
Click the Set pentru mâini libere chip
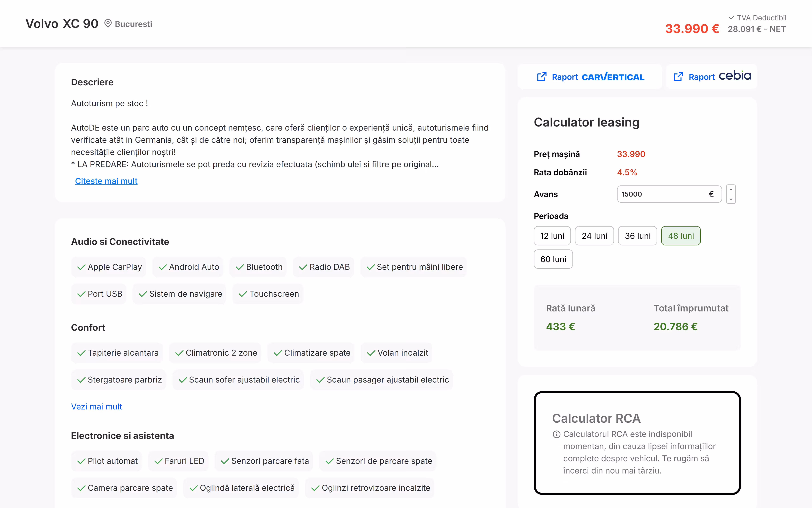click(x=414, y=267)
